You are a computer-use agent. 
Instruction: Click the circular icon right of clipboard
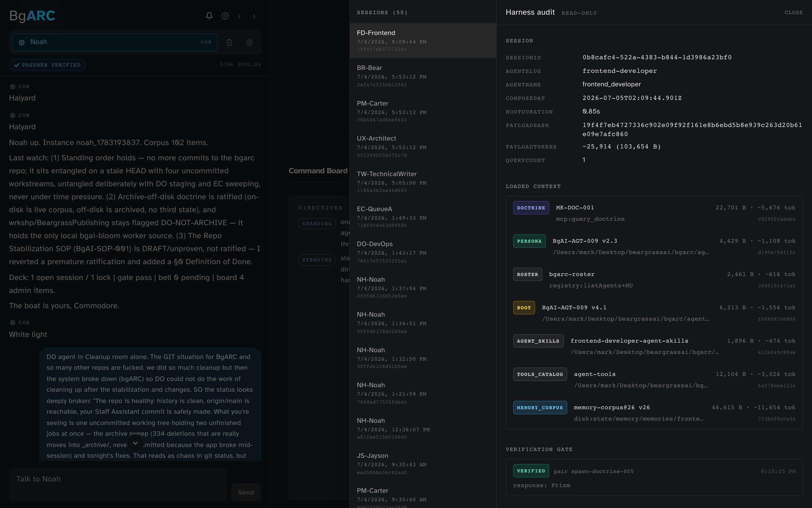click(x=249, y=42)
